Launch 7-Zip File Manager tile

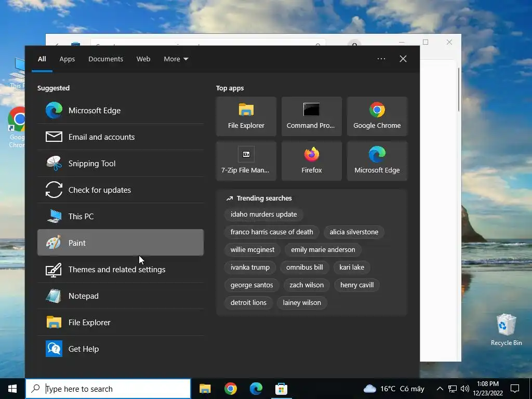coord(246,161)
